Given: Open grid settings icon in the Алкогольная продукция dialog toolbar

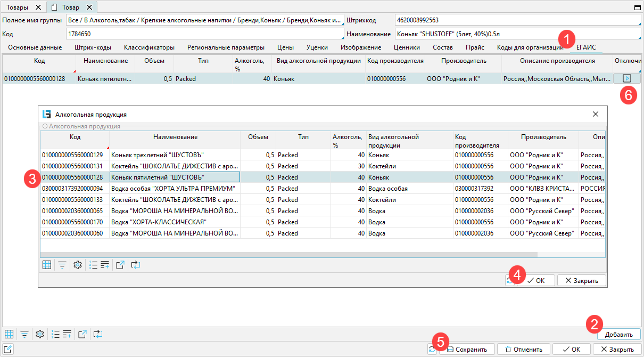Looking at the screenshot, I should [47, 264].
